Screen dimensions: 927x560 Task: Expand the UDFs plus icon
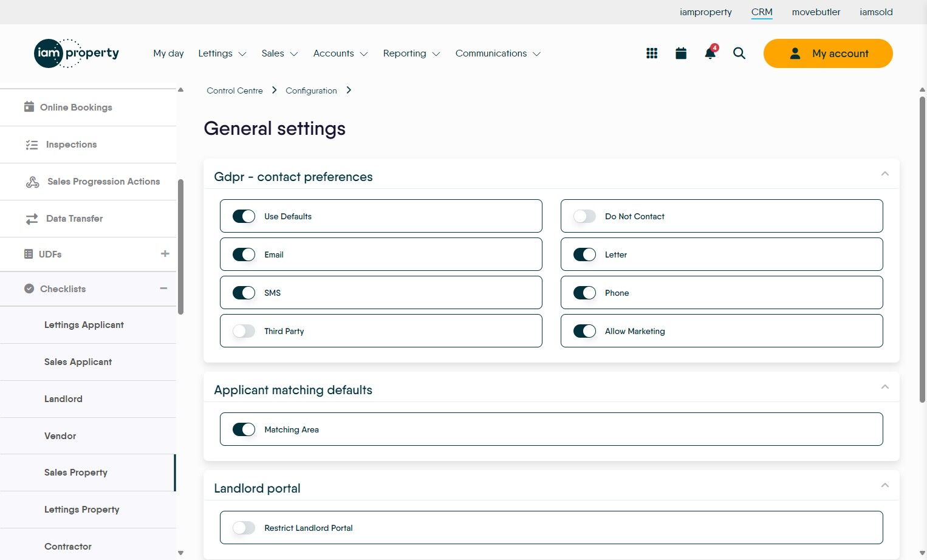(165, 254)
